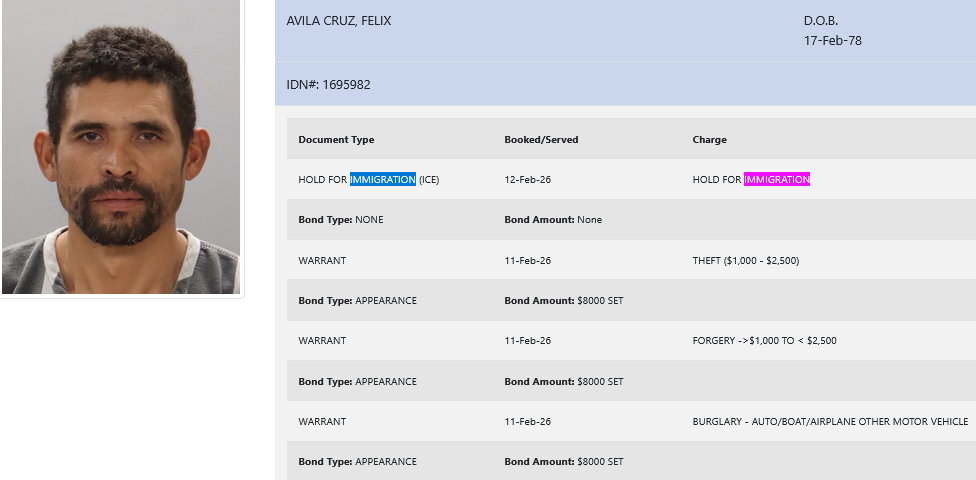
Task: Select the BURGLARY - AUTO/BOAT/AIRPLANE charge
Action: pos(830,422)
